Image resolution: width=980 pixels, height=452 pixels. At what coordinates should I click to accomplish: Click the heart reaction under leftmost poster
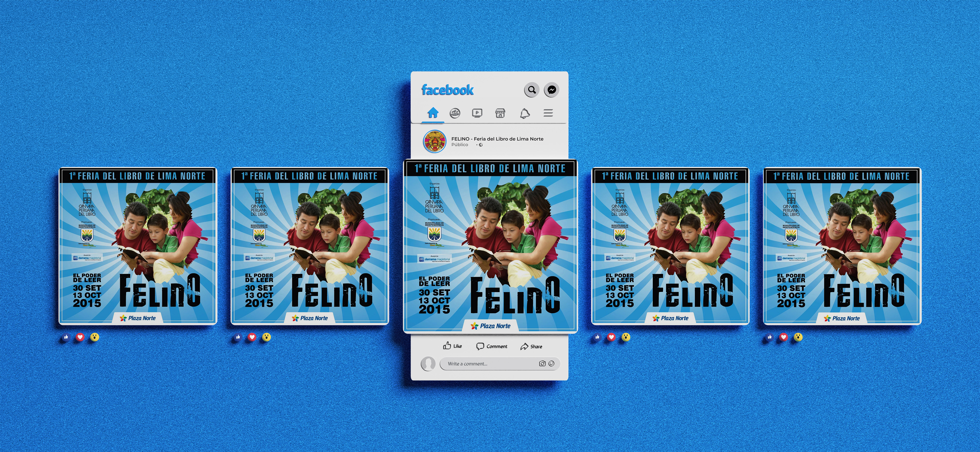[80, 337]
